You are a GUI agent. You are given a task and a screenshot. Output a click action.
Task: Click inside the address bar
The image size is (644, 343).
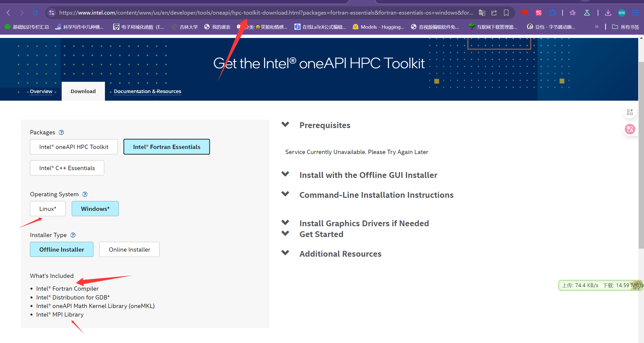coord(252,13)
